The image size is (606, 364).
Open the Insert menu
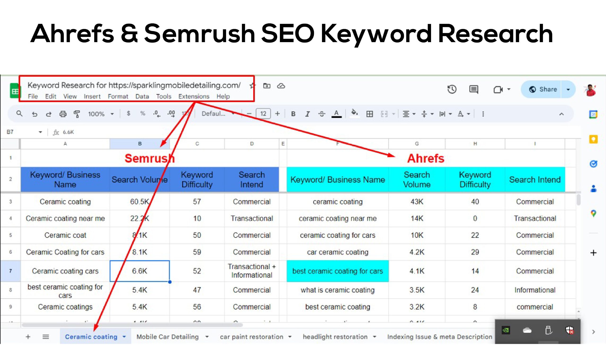tap(92, 96)
